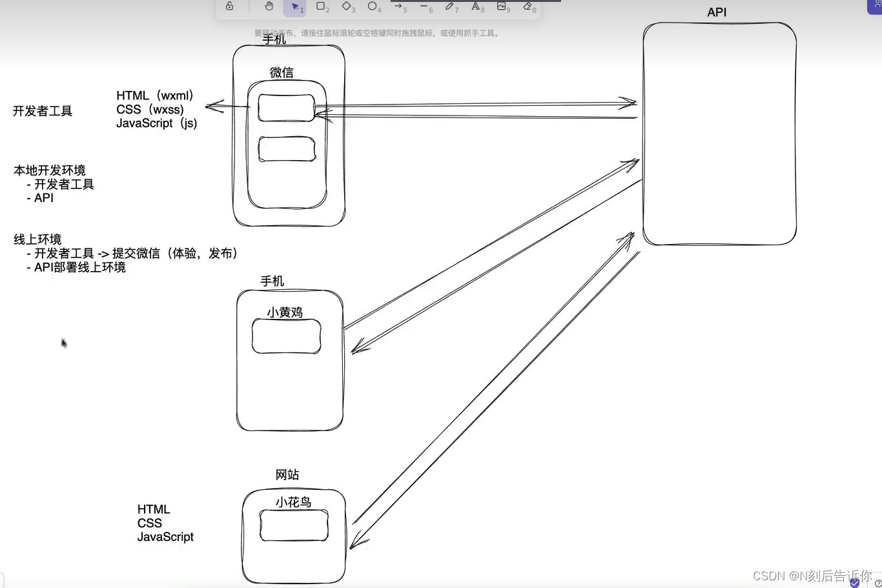
Task: Click the "JavaScript（js）" text line
Action: tap(157, 123)
